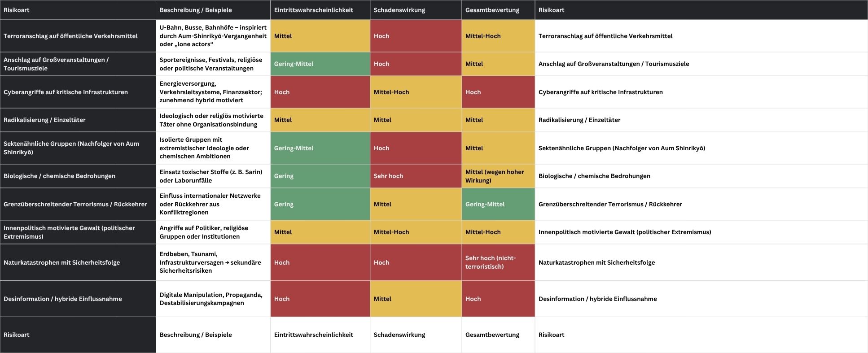
Task: Select yellow "Mittel-Hoch" Gesamtbewertung cell for Terroranschlag row
Action: (498, 36)
